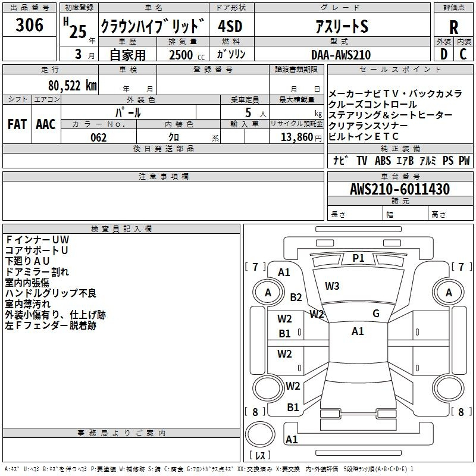Select the overall evaluation score R
Viewport: 476px width, 476px height.
click(x=453, y=27)
